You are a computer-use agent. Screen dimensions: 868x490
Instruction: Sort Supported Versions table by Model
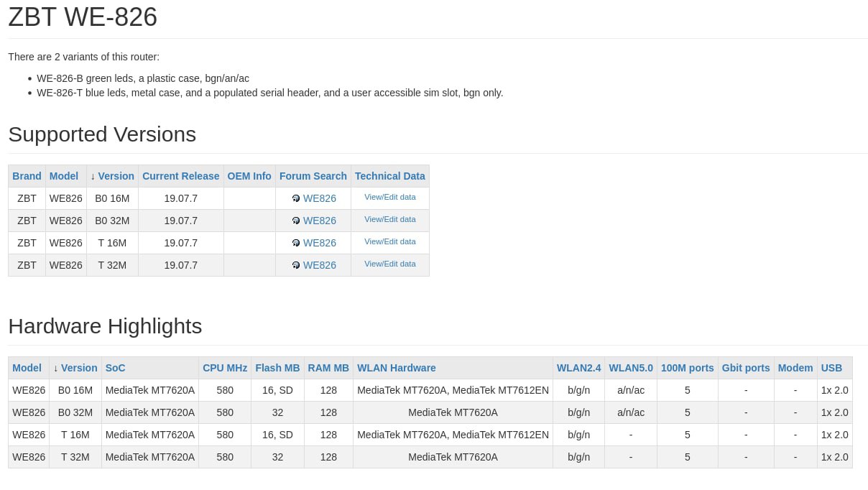(x=64, y=176)
